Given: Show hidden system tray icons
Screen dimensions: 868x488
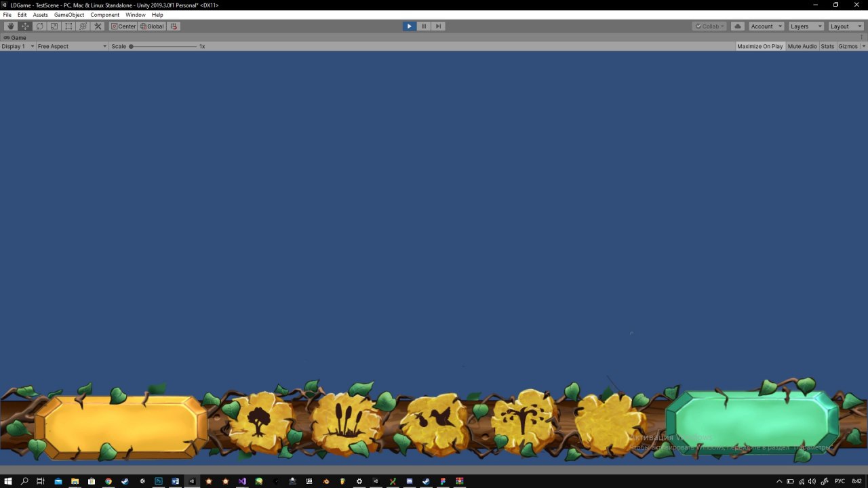Looking at the screenshot, I should point(779,481).
